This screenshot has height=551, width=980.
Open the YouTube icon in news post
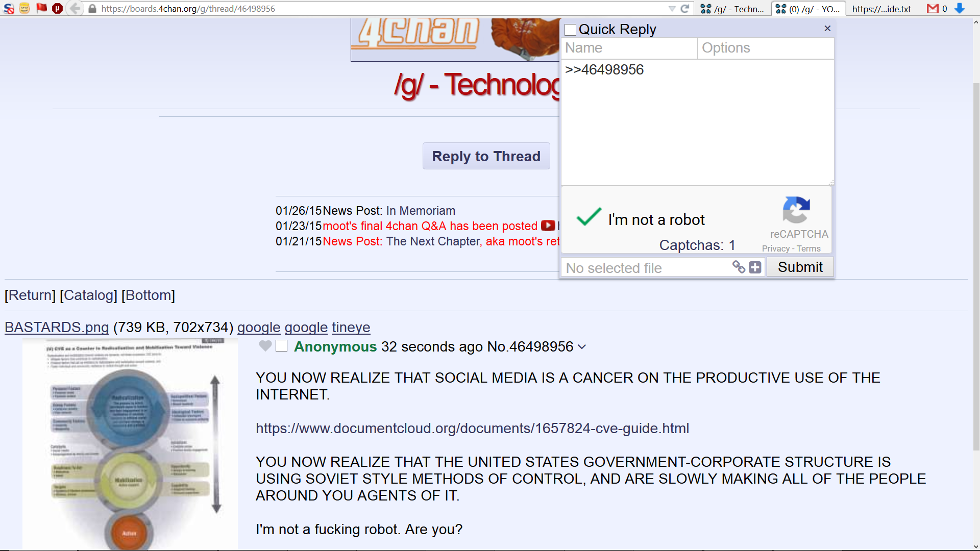548,226
